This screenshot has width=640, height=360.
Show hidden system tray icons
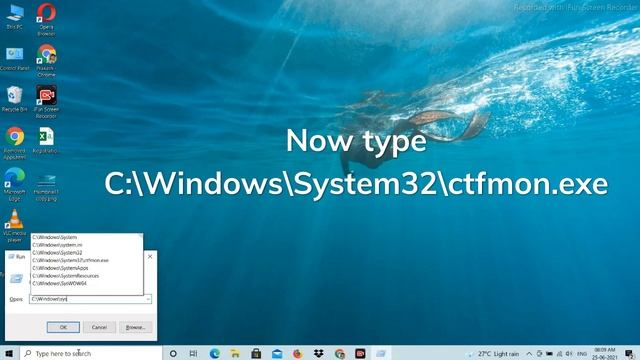coord(529,354)
